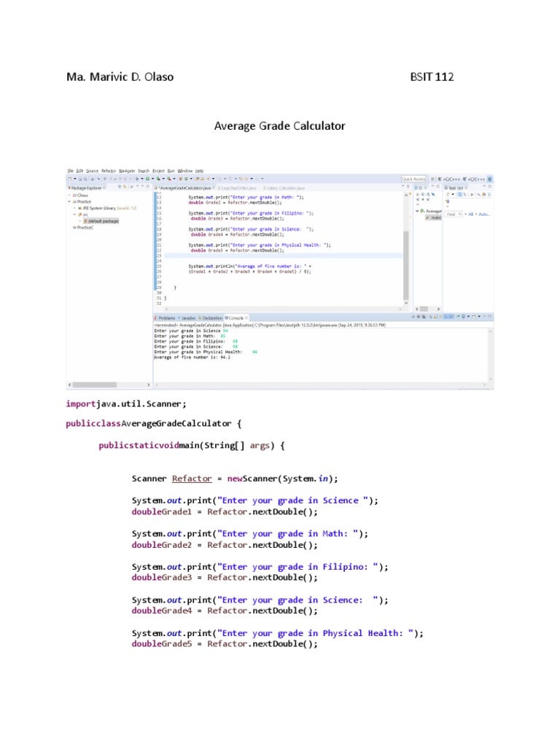Click the All link in Task List

(471, 214)
